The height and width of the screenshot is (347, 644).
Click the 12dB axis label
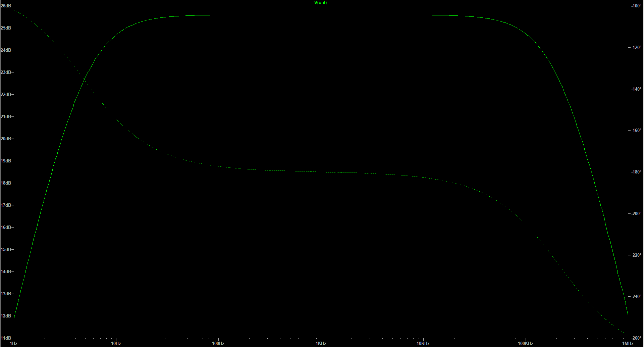pyautogui.click(x=6, y=316)
